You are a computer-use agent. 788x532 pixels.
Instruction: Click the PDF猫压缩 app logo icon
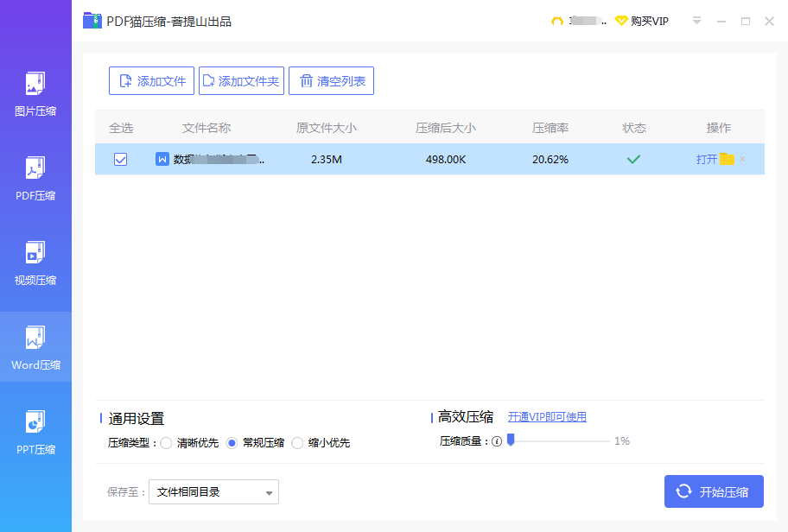pyautogui.click(x=92, y=21)
